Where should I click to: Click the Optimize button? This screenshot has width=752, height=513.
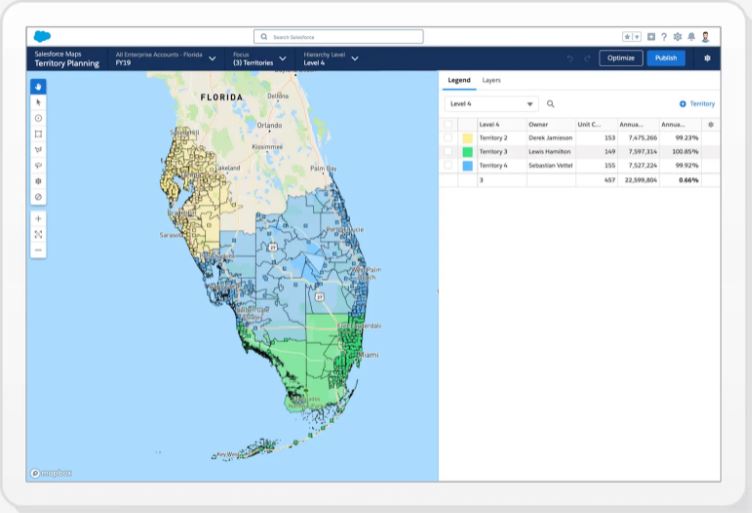pos(620,58)
